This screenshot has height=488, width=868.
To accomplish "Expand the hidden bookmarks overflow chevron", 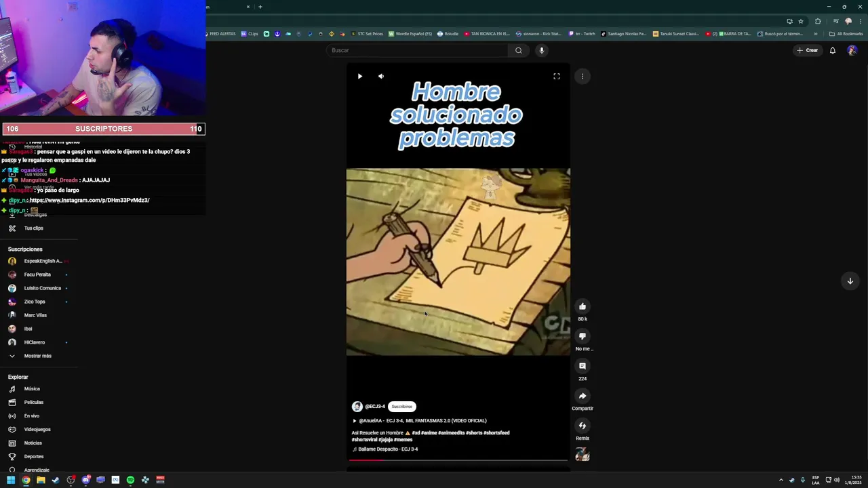I will (816, 34).
